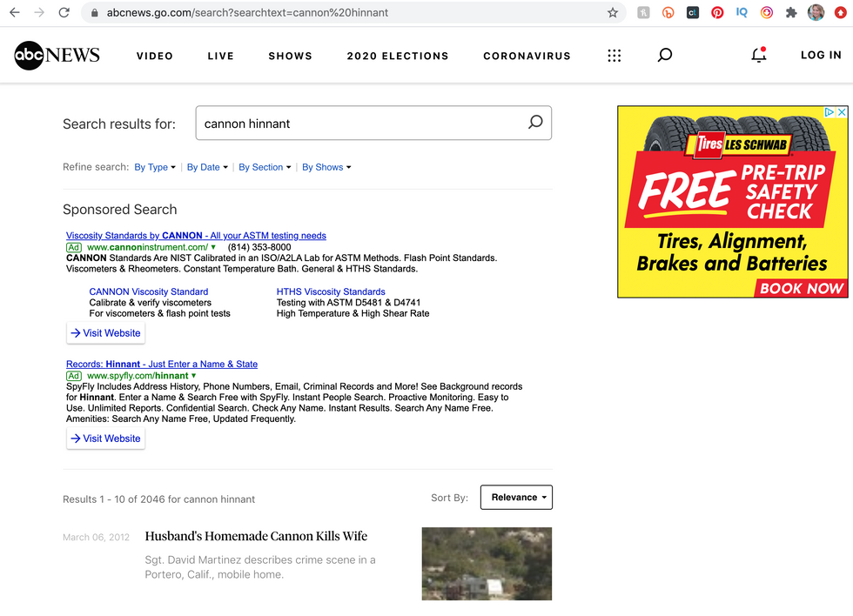The height and width of the screenshot is (616, 853).
Task: Go to the Video section
Action: pos(155,56)
